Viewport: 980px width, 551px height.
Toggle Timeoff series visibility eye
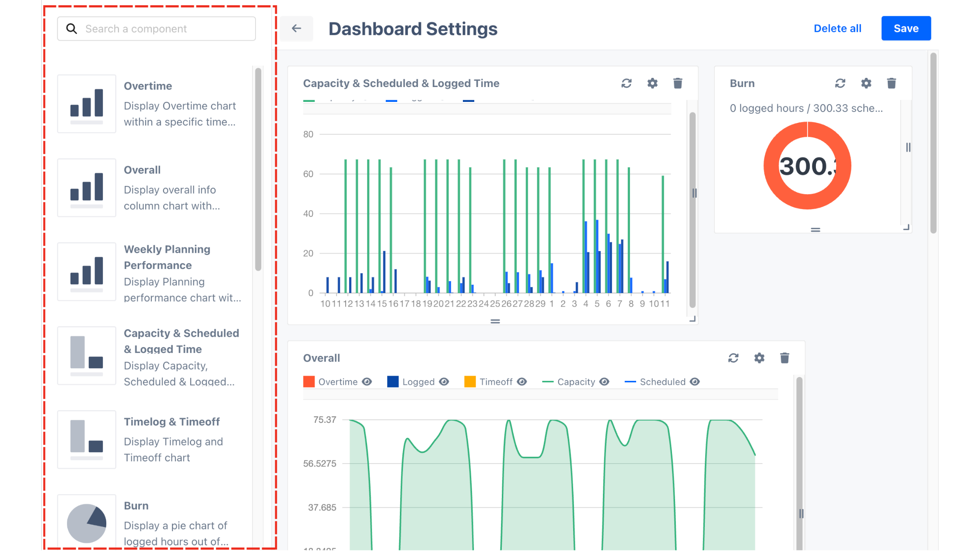pos(521,382)
